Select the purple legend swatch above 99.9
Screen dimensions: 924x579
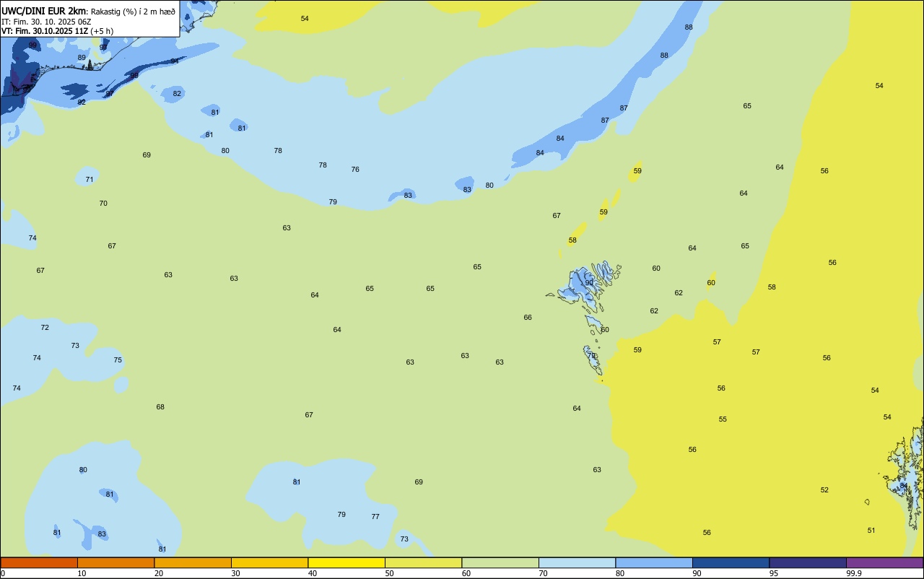884,562
